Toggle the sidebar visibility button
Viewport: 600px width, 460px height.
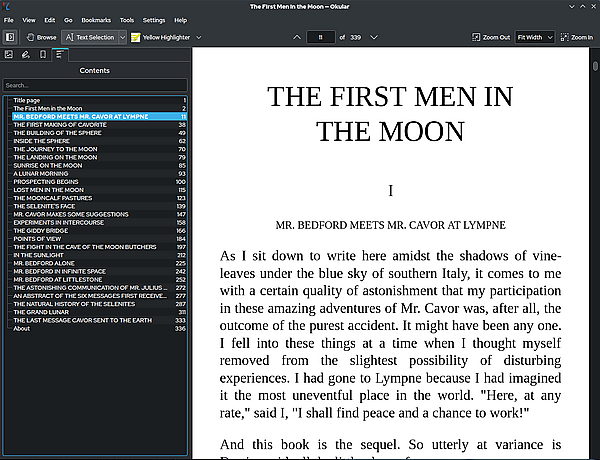10,37
